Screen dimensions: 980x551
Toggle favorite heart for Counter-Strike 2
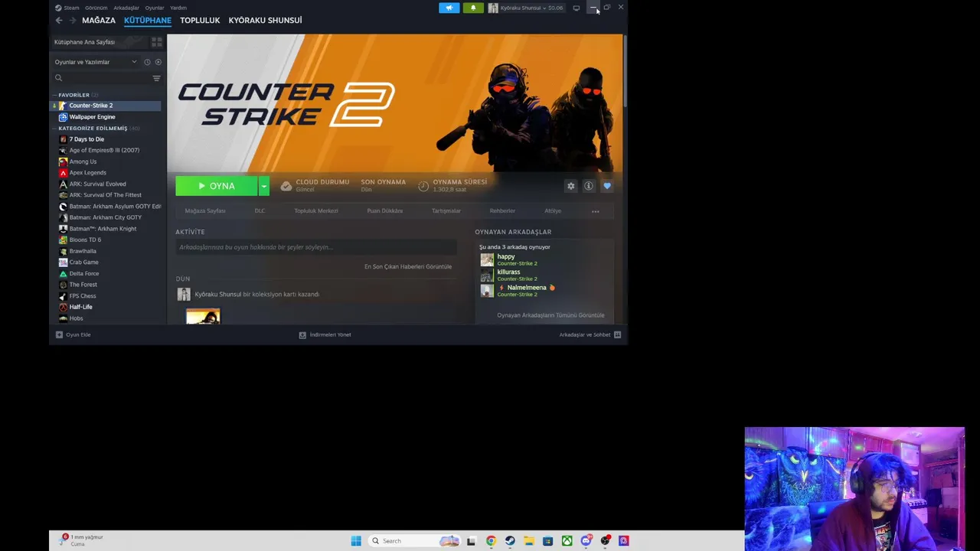pyautogui.click(x=607, y=186)
